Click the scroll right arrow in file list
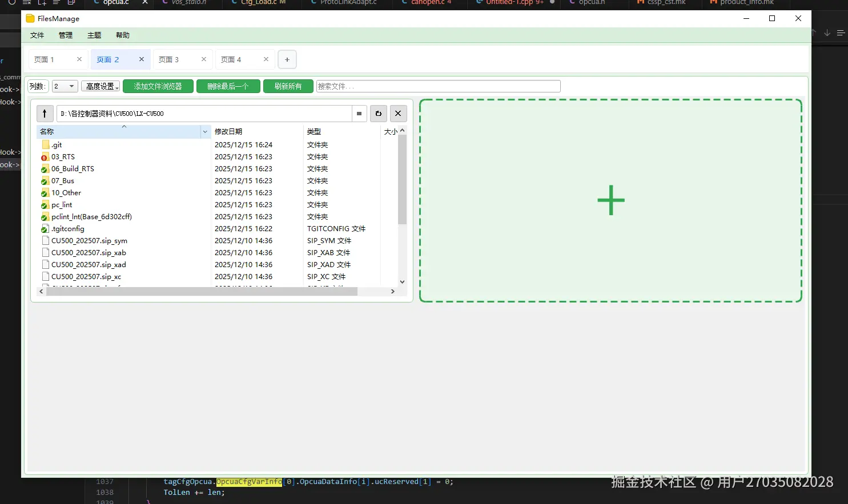Image resolution: width=848 pixels, height=504 pixels. click(x=392, y=291)
